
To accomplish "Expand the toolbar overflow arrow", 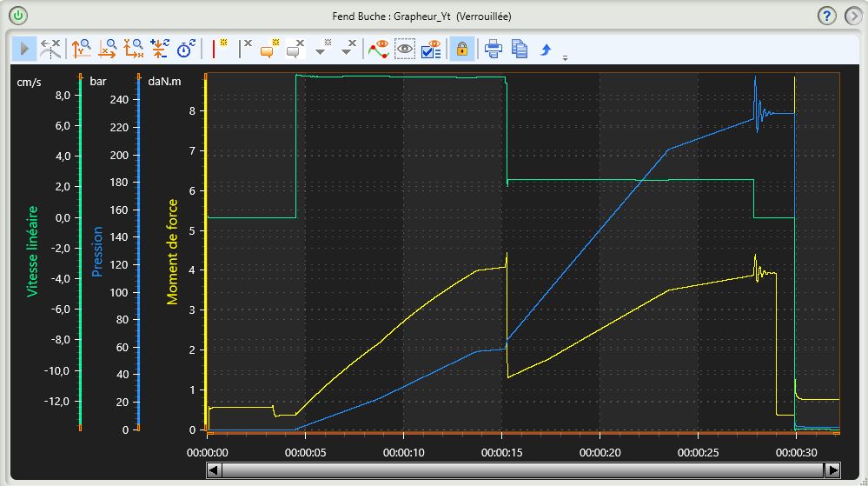I will [565, 57].
